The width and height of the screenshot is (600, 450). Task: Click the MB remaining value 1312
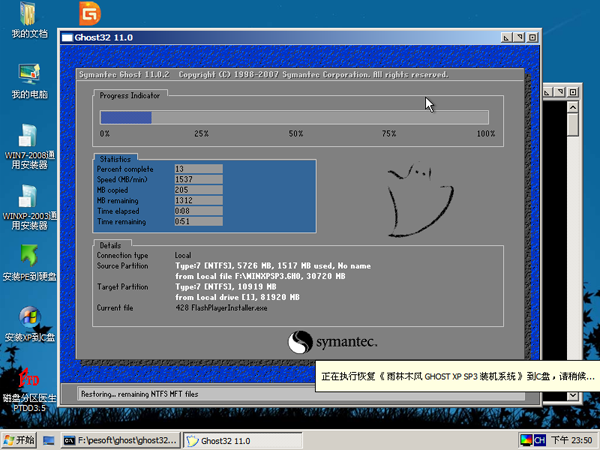(x=198, y=200)
